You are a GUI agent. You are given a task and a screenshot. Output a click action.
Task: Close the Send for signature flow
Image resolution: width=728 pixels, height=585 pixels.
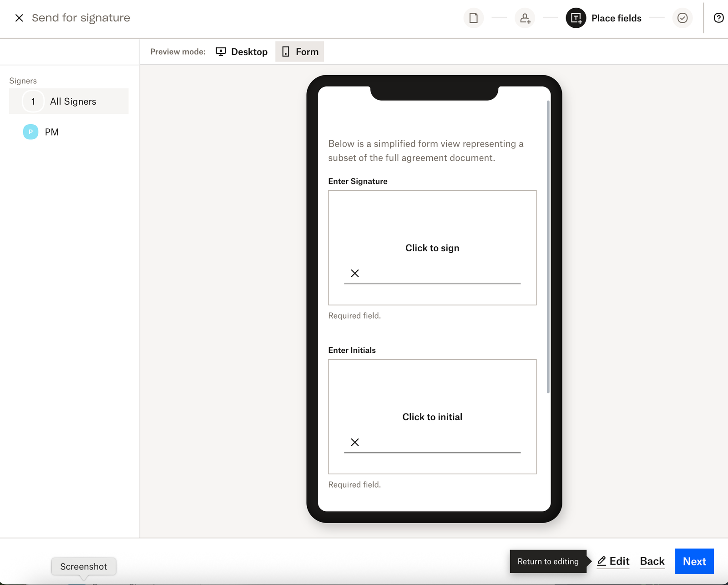click(19, 18)
